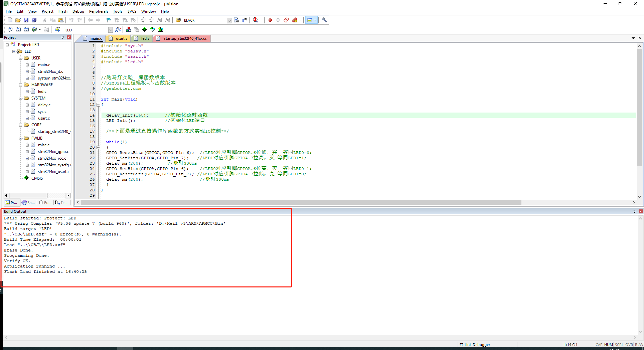The image size is (644, 350).
Task: Open the Peripherals menu
Action: pyautogui.click(x=99, y=11)
